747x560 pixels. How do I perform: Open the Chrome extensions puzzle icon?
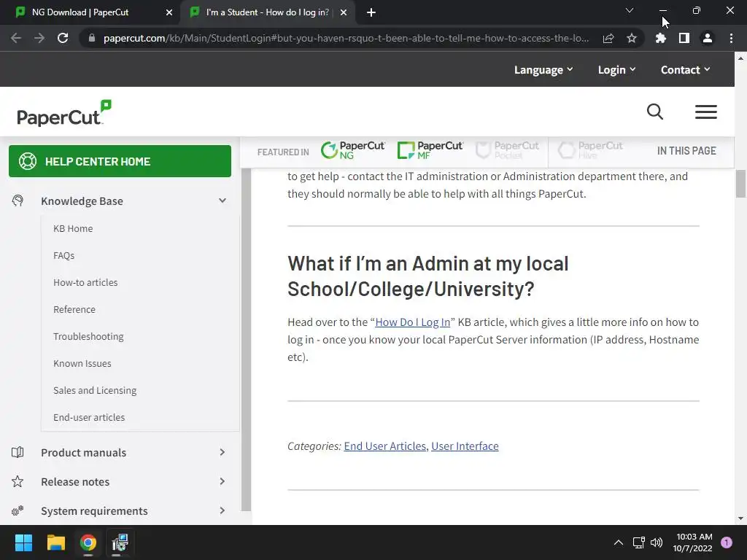pos(660,38)
